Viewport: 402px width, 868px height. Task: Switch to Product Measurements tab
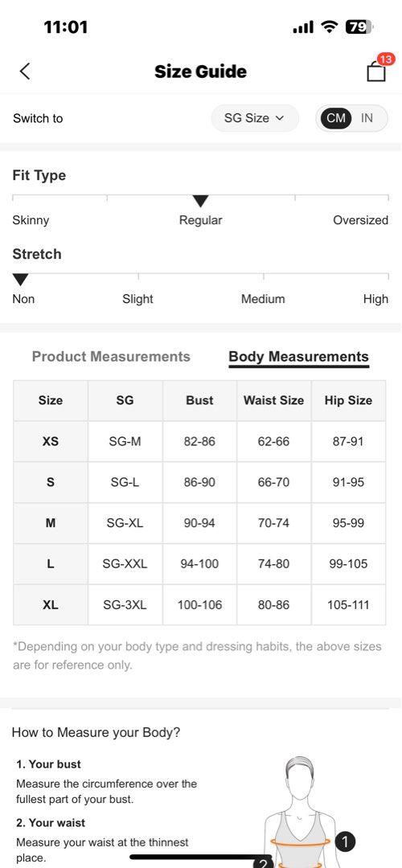tap(111, 357)
